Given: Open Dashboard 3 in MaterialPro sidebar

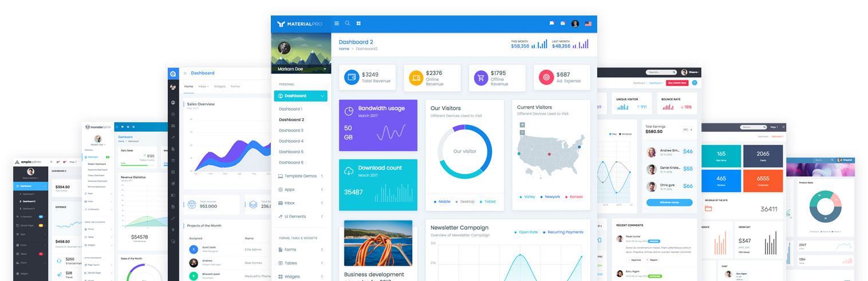Looking at the screenshot, I should coord(291,130).
